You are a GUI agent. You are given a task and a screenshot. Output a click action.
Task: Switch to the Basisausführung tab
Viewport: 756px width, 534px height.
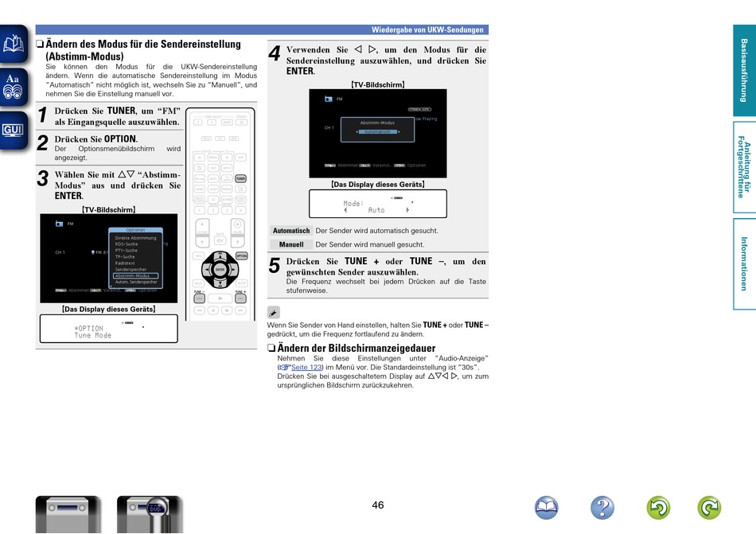(744, 70)
